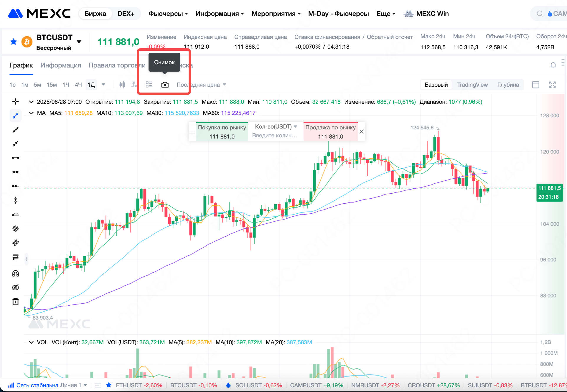Viewport: 567px width, 392px height.
Task: Select the 4Ч timeframe interval
Action: click(78, 85)
